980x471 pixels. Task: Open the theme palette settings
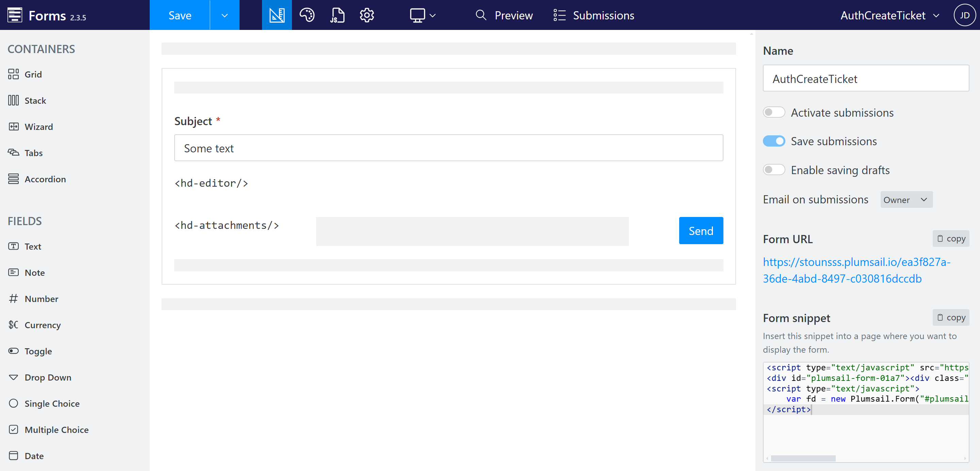307,15
